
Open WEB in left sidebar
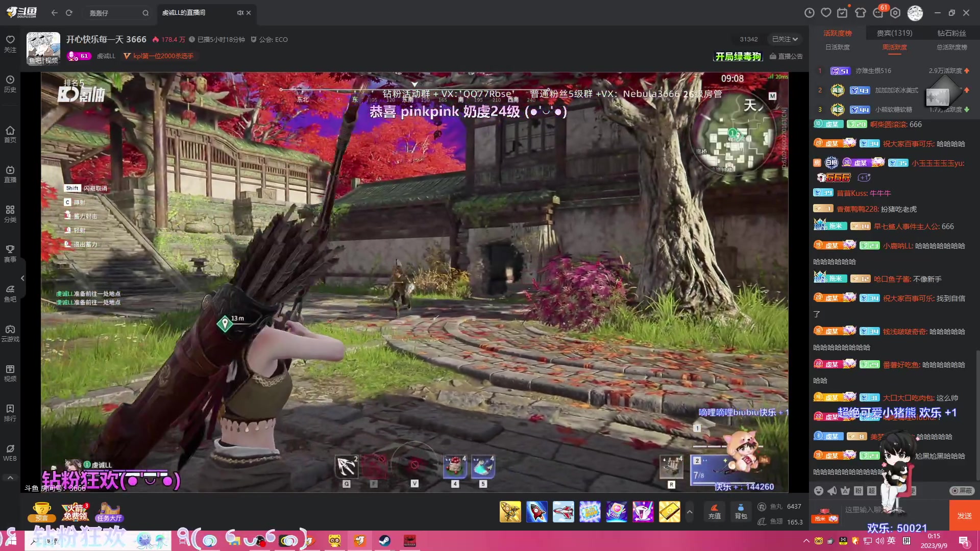click(x=10, y=453)
